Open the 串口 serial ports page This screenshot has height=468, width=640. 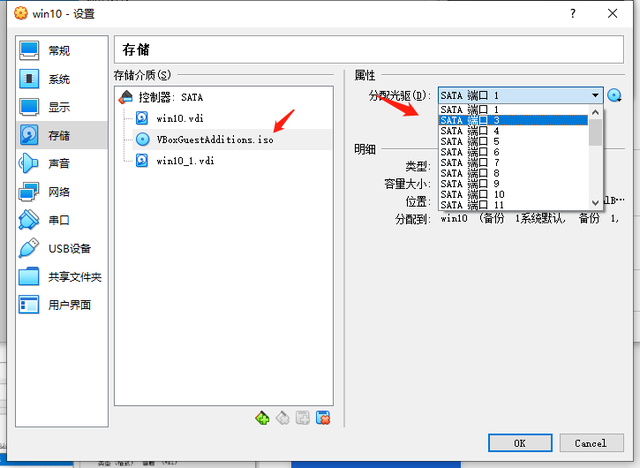tap(61, 220)
